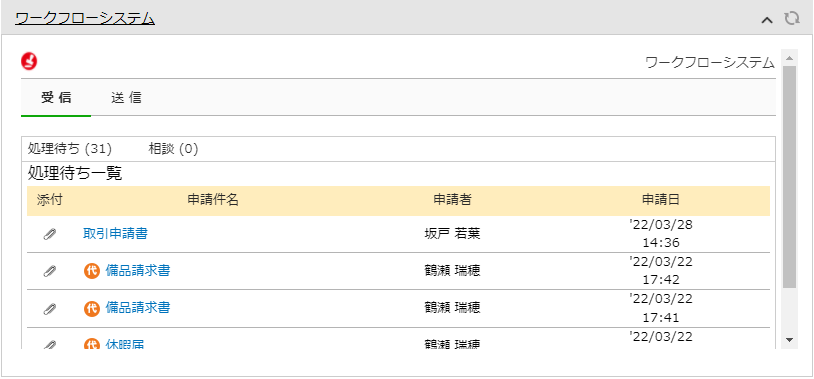Viewport: 814px width, 379px height.
Task: Select the 受信 tab
Action: (56, 98)
